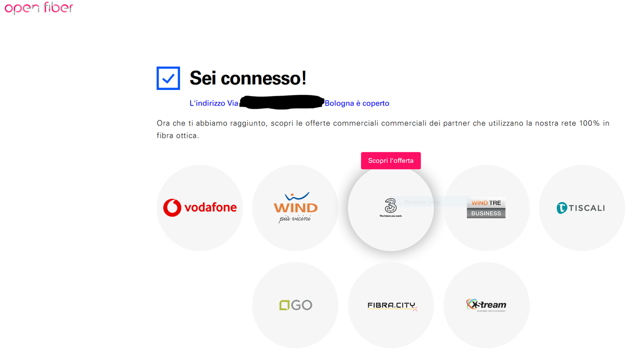Select the X-stream partner logo
640x364 pixels.
pos(486,305)
